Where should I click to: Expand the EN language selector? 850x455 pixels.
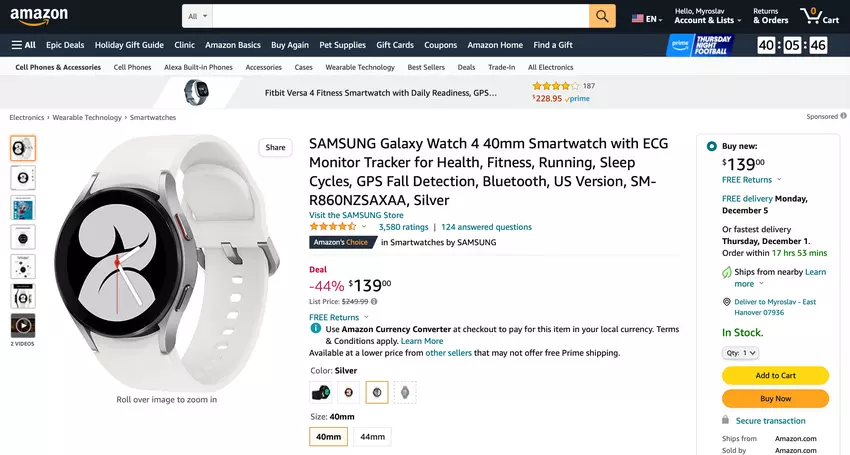pyautogui.click(x=647, y=19)
